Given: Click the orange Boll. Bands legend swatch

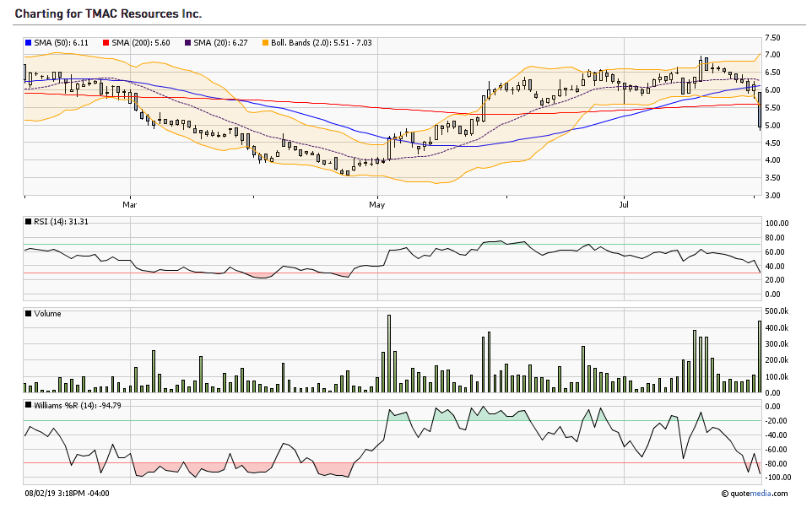Looking at the screenshot, I should pos(266,43).
